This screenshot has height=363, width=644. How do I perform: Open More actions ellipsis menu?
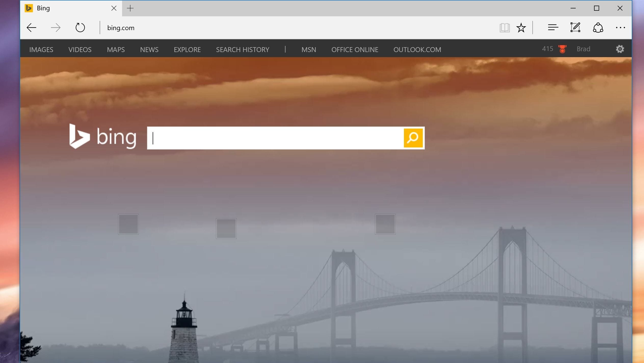point(620,28)
